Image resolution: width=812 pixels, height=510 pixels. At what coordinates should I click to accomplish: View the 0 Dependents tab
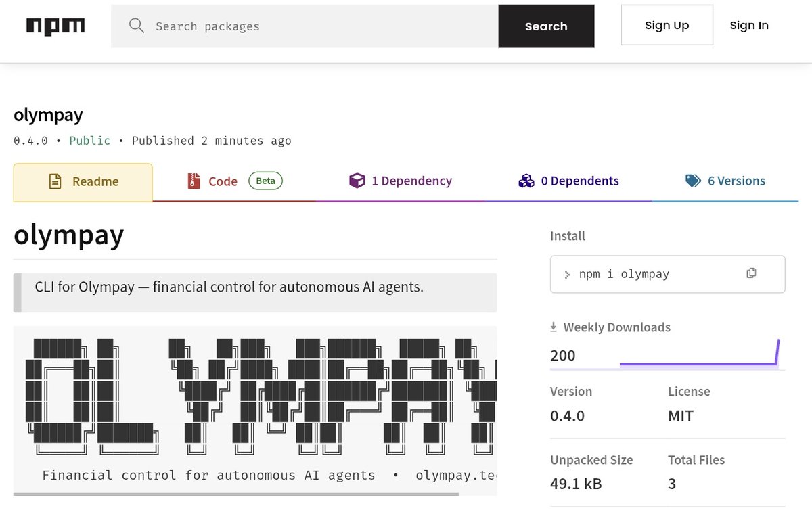point(568,181)
